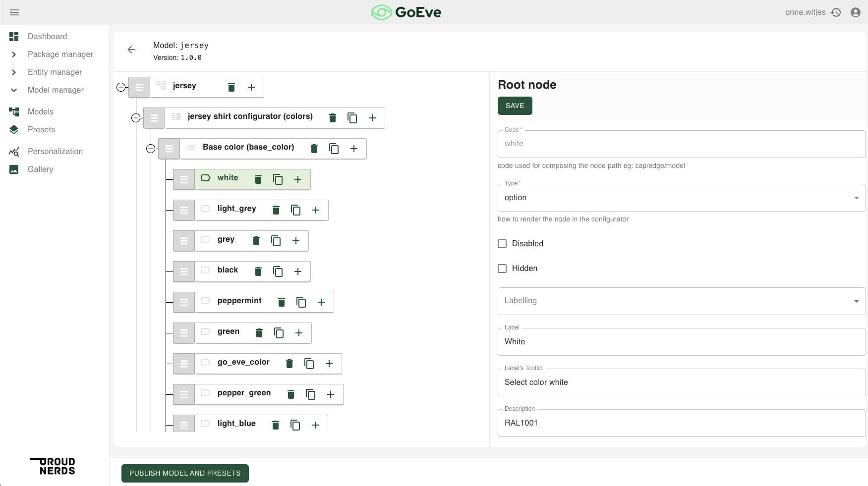This screenshot has width=868, height=486.
Task: Navigate to Gallery in the sidebar
Action: [x=40, y=169]
